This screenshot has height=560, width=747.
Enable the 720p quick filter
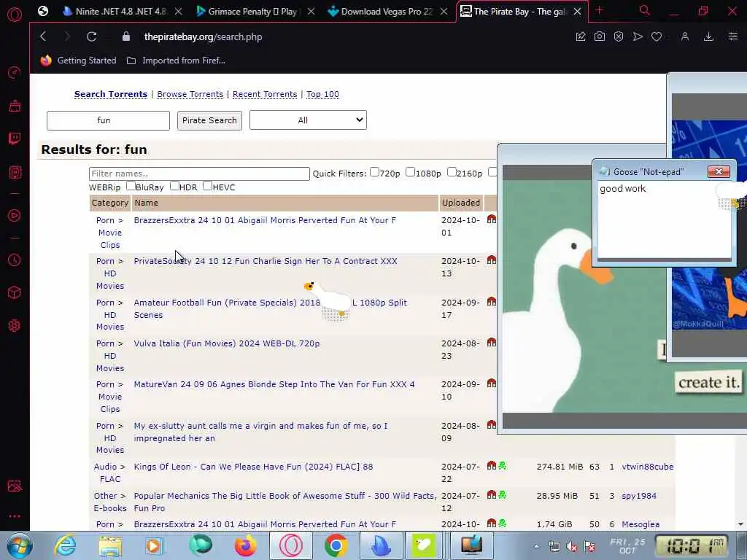pos(374,172)
